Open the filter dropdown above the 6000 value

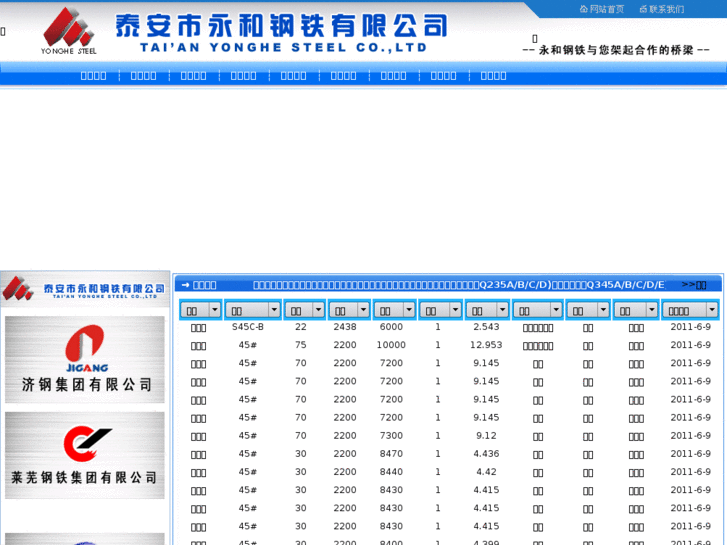click(394, 310)
